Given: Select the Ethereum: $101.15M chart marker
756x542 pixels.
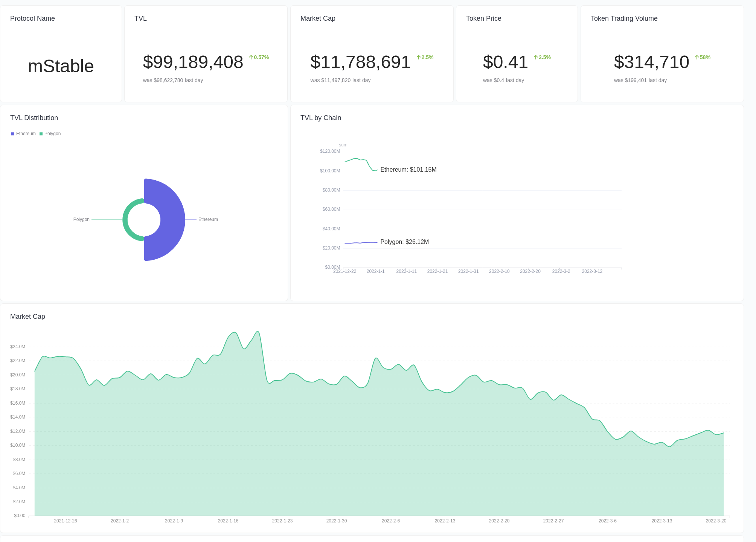Looking at the screenshot, I should [408, 169].
